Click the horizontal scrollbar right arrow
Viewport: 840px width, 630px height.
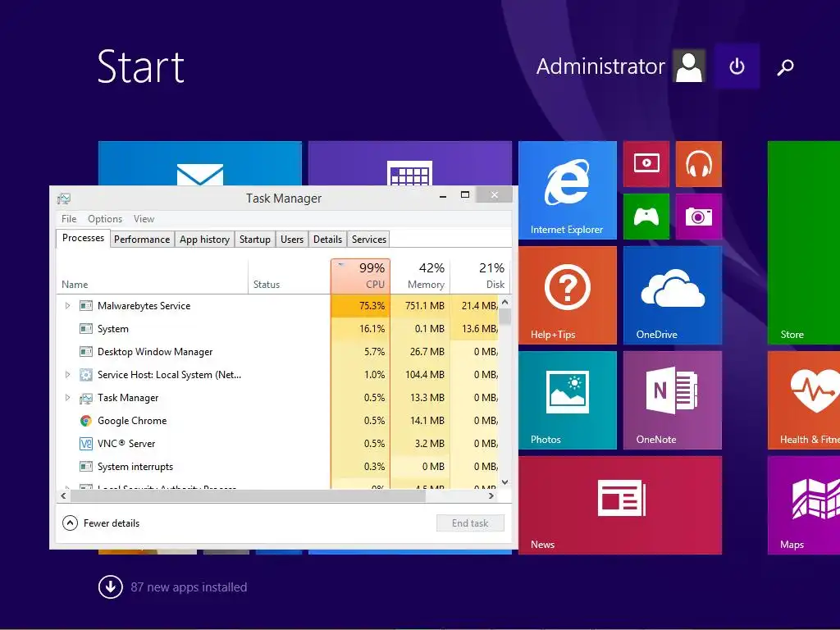pyautogui.click(x=491, y=496)
